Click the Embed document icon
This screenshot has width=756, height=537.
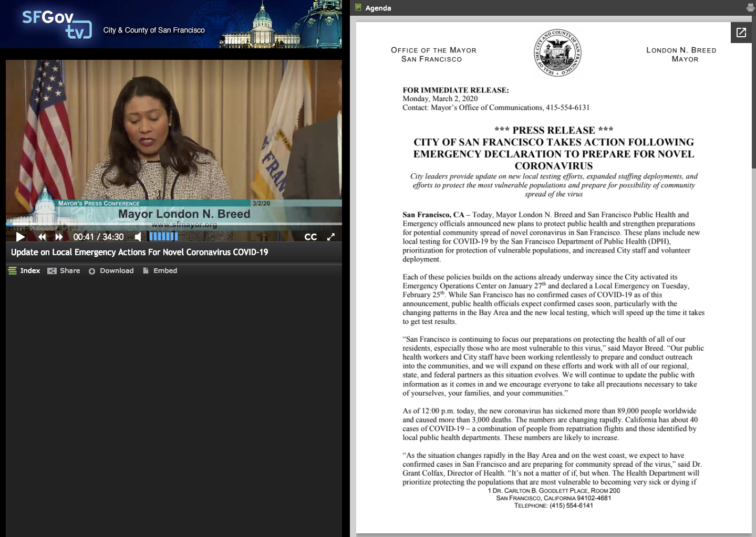[x=146, y=271]
